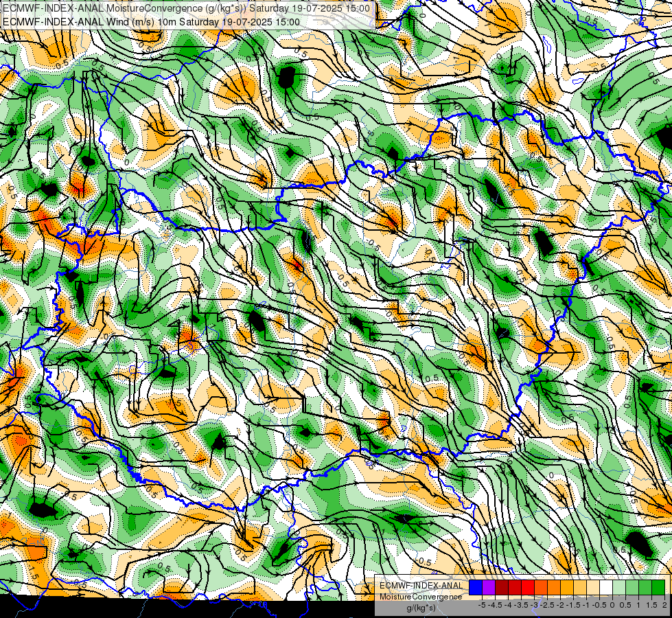Click the -2.5 legend scale tick label
The image size is (672, 618).
click(548, 605)
